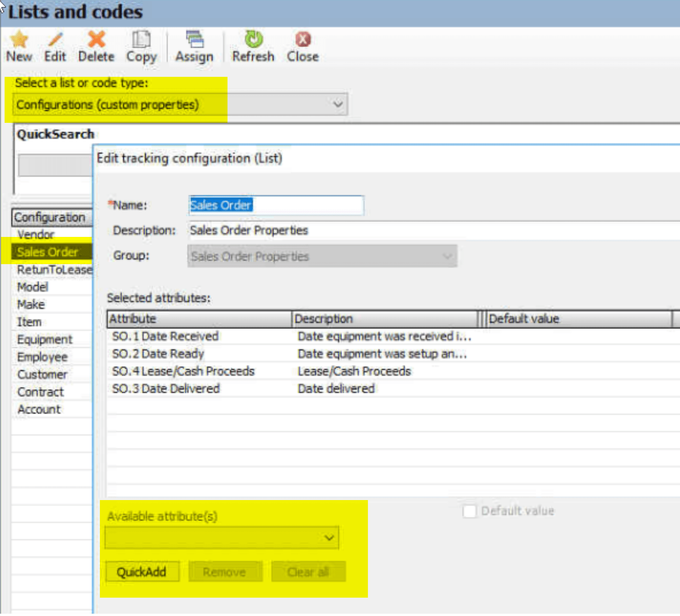The image size is (680, 616).
Task: Select Vendor in the Configuration list
Action: coord(35,235)
